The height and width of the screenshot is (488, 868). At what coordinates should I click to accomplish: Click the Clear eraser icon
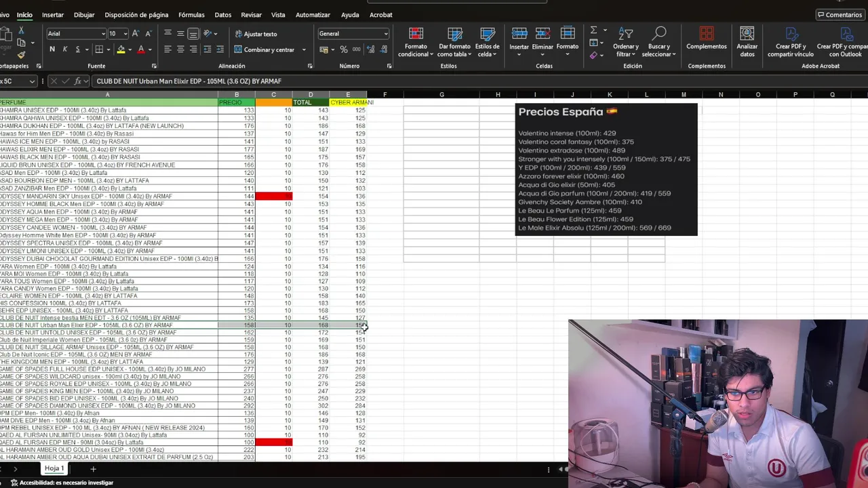(593, 56)
